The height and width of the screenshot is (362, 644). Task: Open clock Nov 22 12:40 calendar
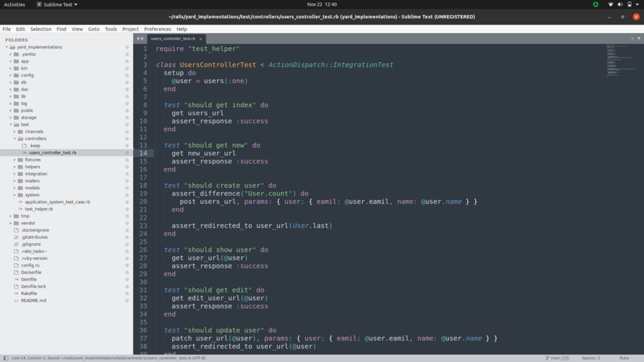pos(322,4)
